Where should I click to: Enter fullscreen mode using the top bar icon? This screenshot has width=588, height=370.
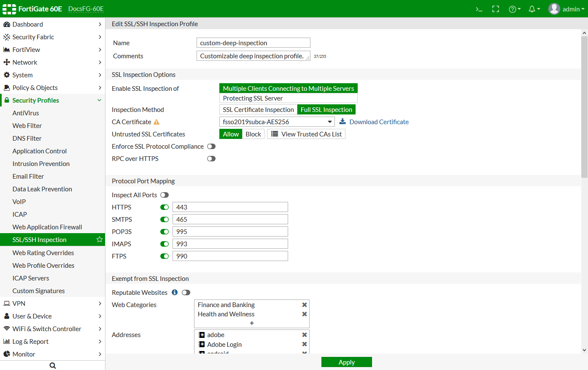496,8
